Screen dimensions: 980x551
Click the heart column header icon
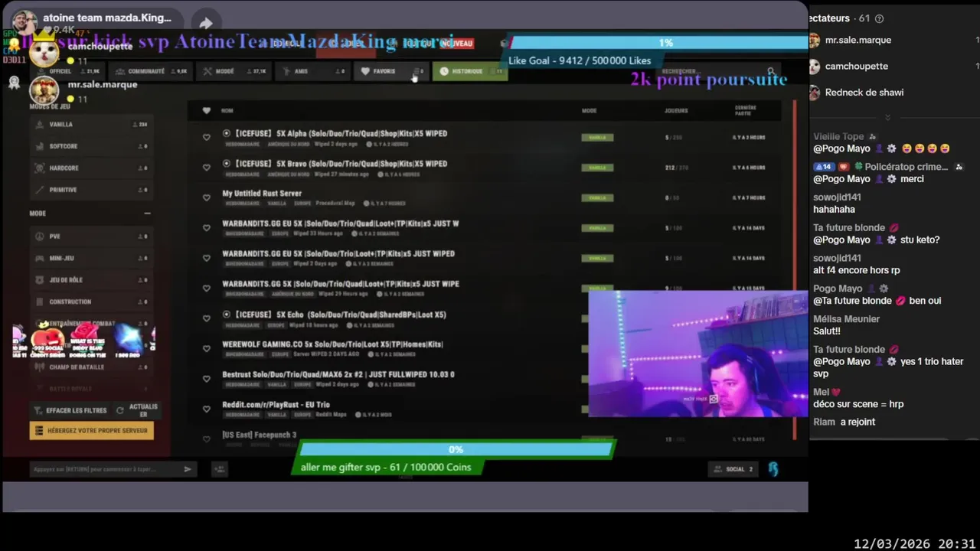(x=206, y=110)
